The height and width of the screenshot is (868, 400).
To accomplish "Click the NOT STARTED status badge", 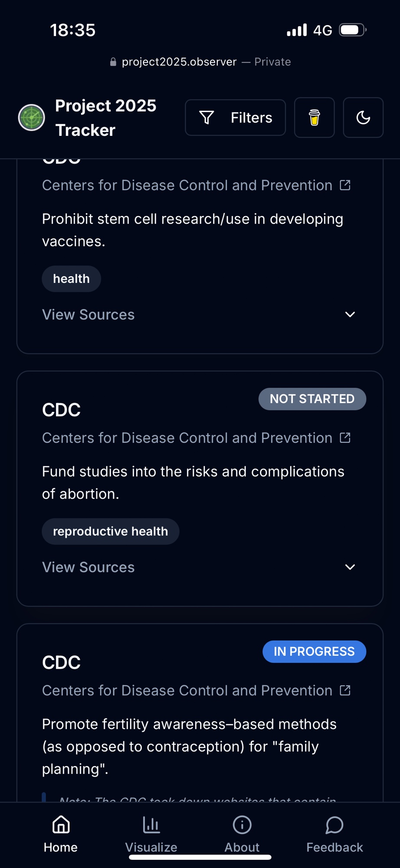I will point(312,399).
